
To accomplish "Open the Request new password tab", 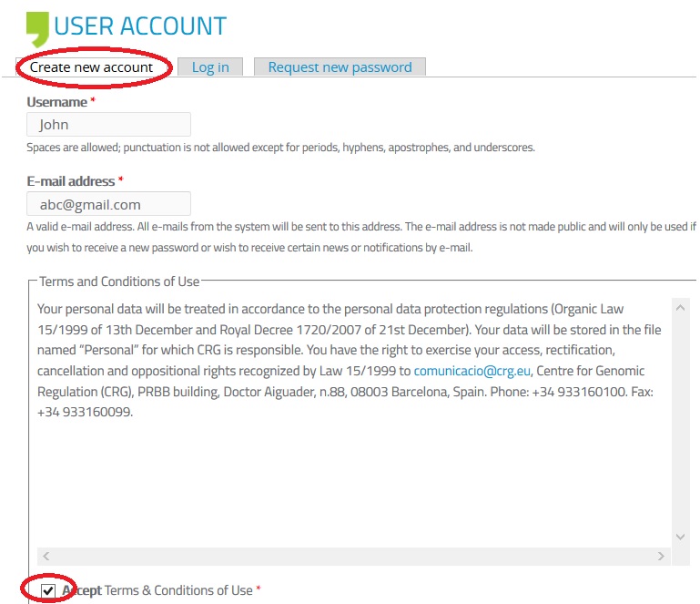I will coord(340,67).
